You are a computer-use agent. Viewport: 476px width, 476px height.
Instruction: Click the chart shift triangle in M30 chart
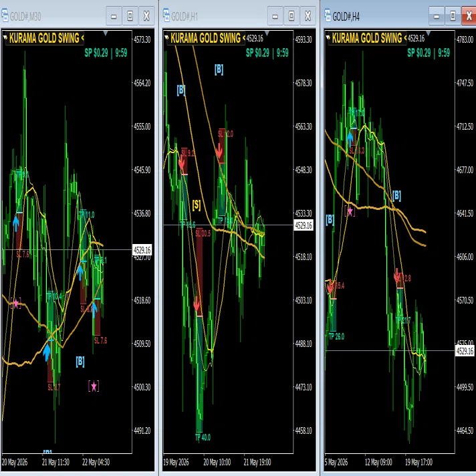pos(106,33)
